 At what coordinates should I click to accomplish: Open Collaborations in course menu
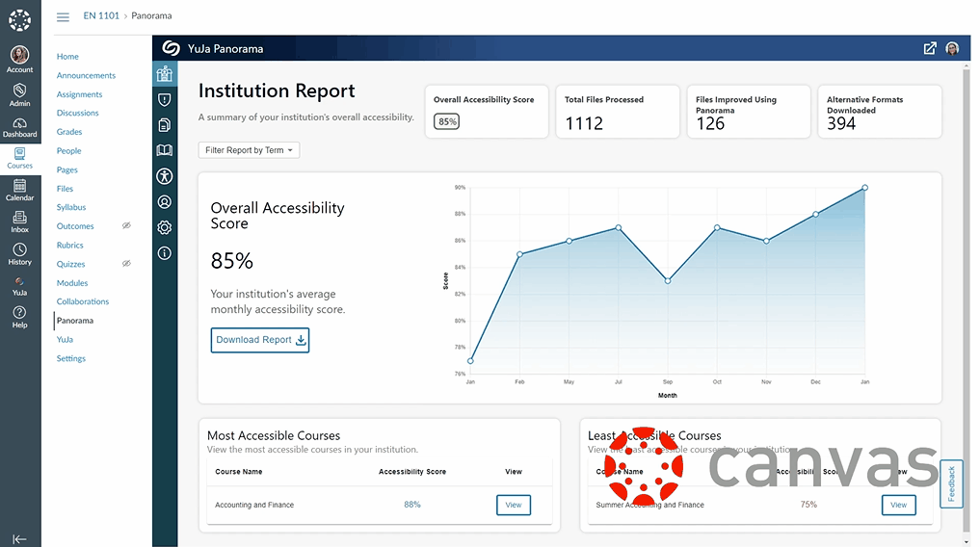click(83, 301)
